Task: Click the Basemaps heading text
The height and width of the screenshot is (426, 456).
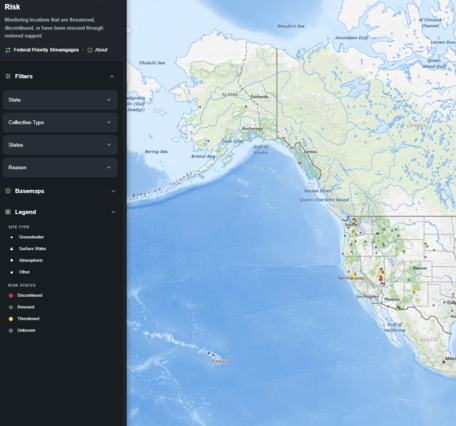Action: [x=29, y=191]
